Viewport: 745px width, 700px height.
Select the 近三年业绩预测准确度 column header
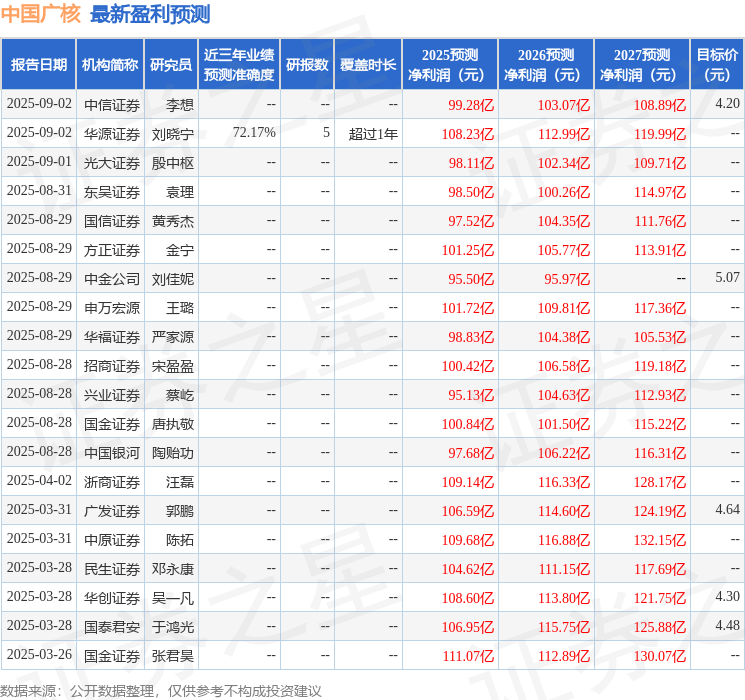click(239, 65)
